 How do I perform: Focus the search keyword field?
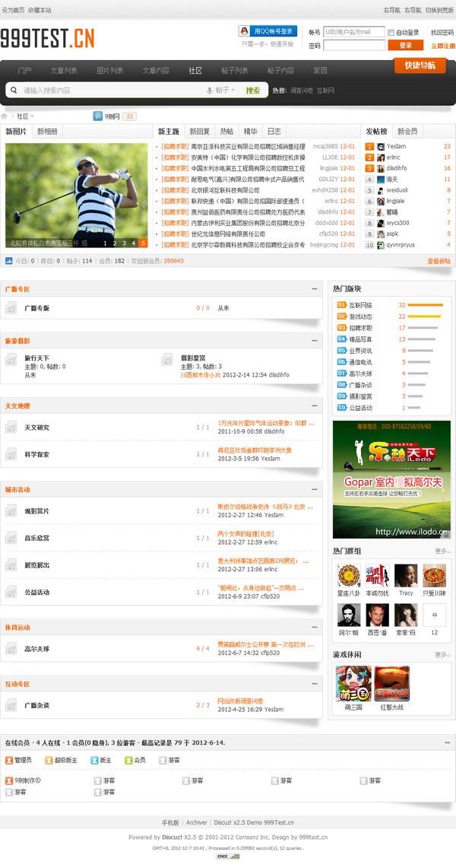[113, 91]
